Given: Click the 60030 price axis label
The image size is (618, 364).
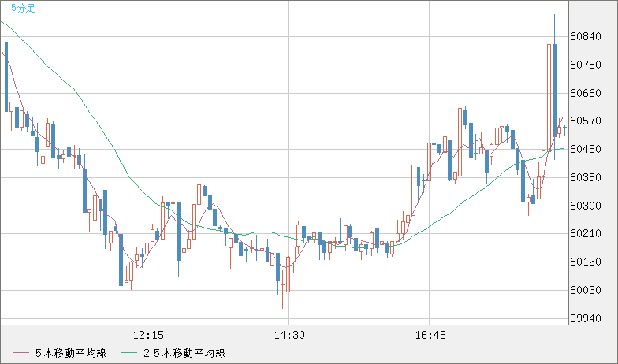Looking at the screenshot, I should pos(586,290).
